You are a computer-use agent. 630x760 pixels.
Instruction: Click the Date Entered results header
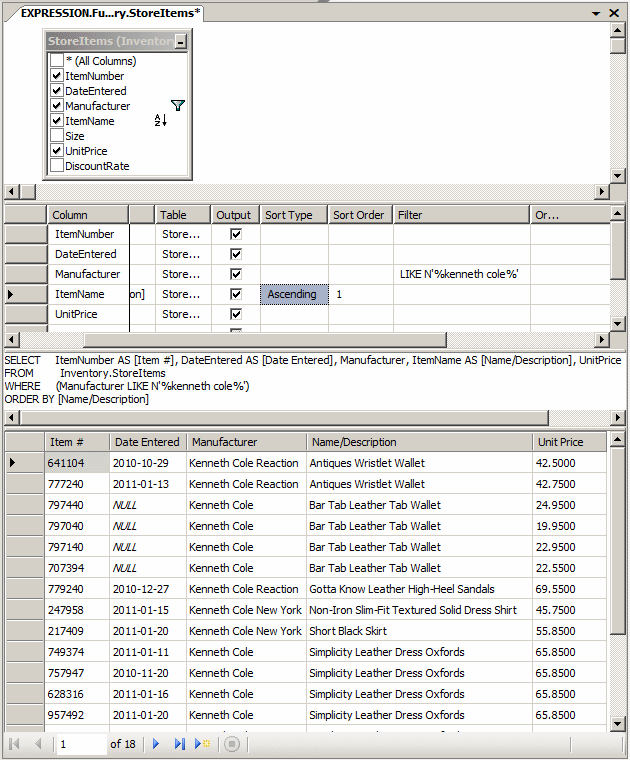[x=148, y=442]
